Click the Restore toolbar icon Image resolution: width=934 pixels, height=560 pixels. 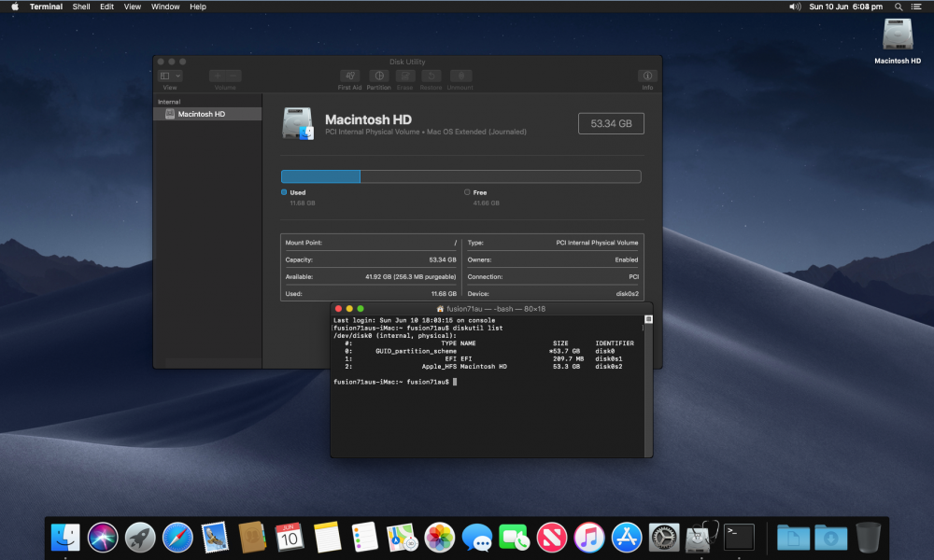(432, 77)
